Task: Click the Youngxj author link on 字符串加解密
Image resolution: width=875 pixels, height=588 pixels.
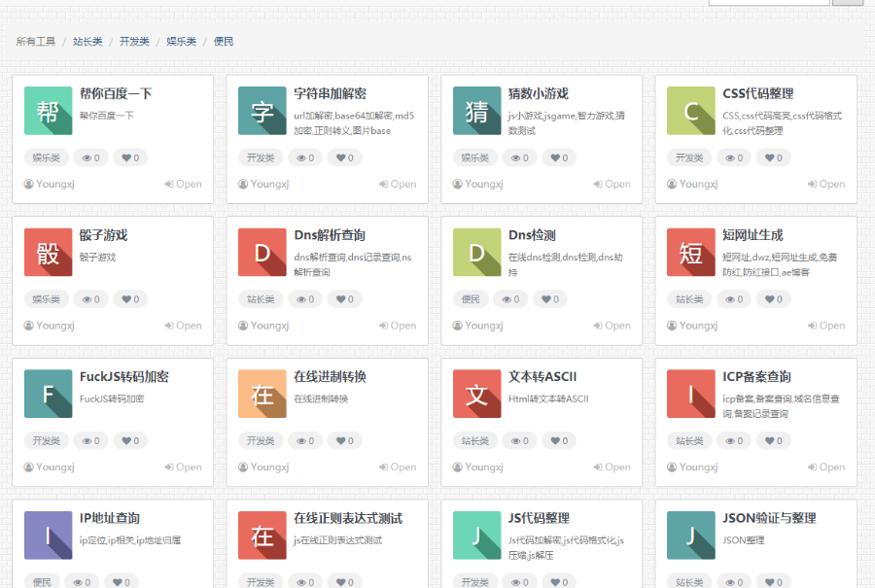Action: coord(263,184)
